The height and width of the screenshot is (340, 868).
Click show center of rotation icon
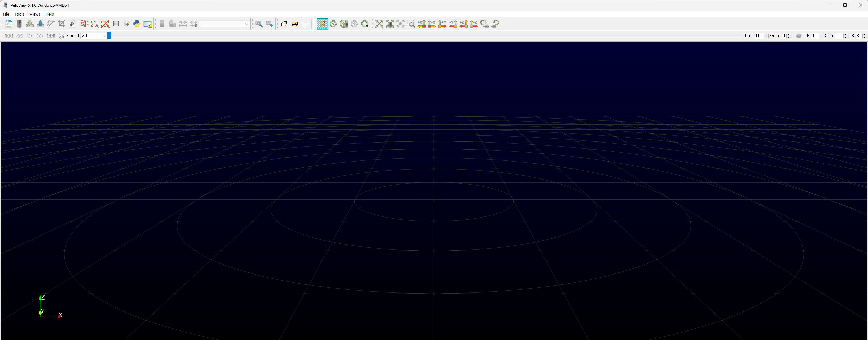click(x=333, y=24)
